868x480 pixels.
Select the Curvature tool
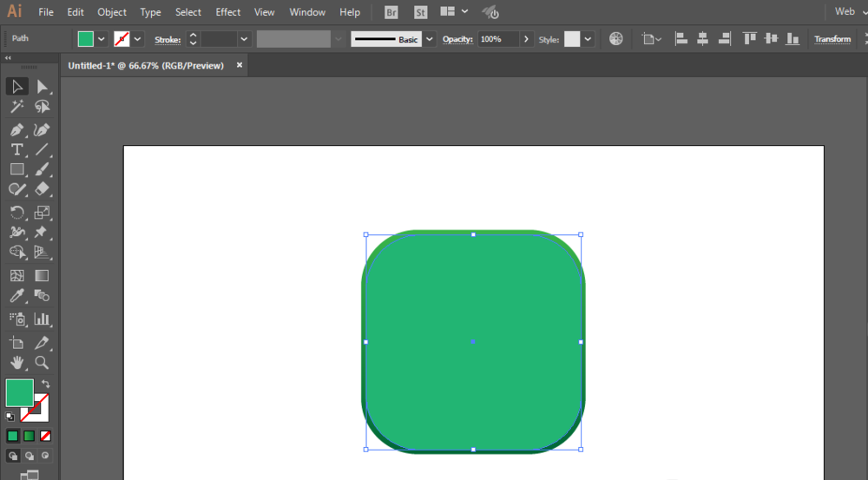[x=42, y=129]
